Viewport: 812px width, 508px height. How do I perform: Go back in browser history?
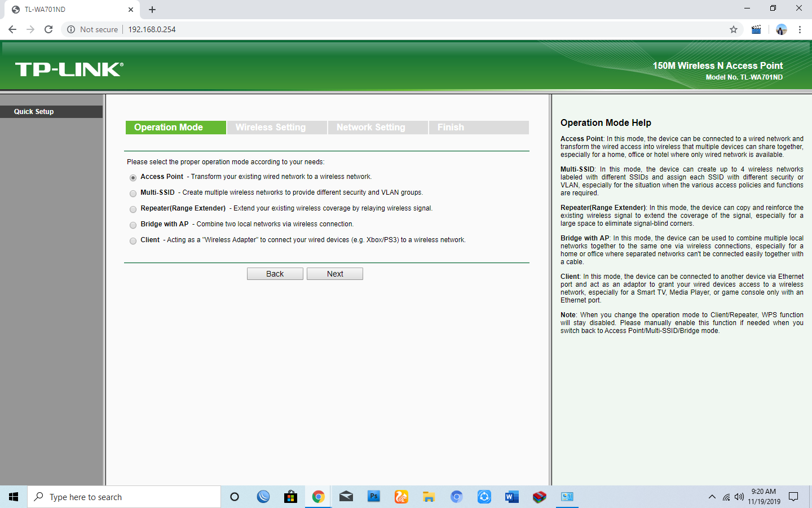pos(12,29)
